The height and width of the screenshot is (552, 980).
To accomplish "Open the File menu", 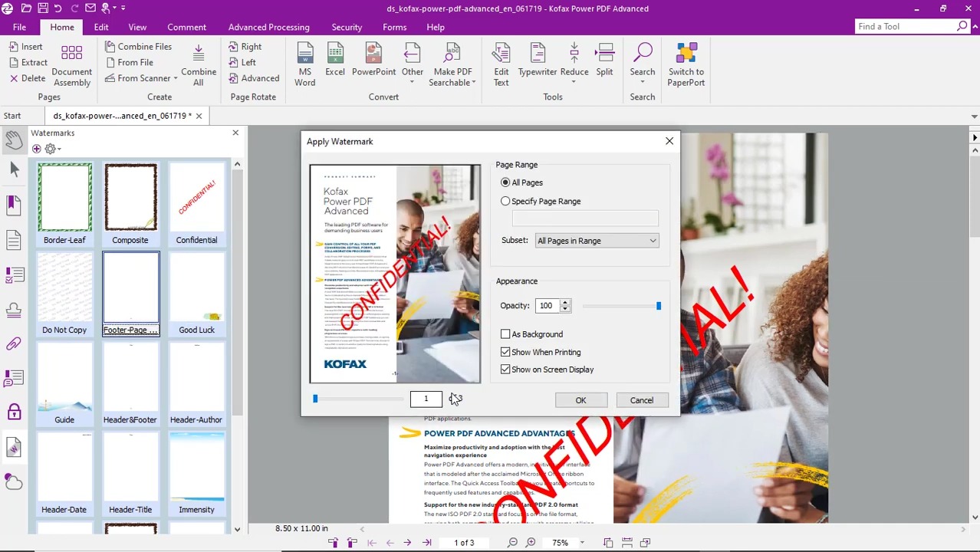I will [x=19, y=27].
